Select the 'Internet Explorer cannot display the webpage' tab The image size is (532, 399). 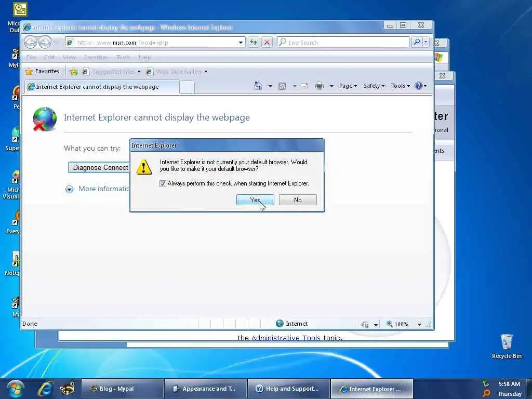pos(101,87)
